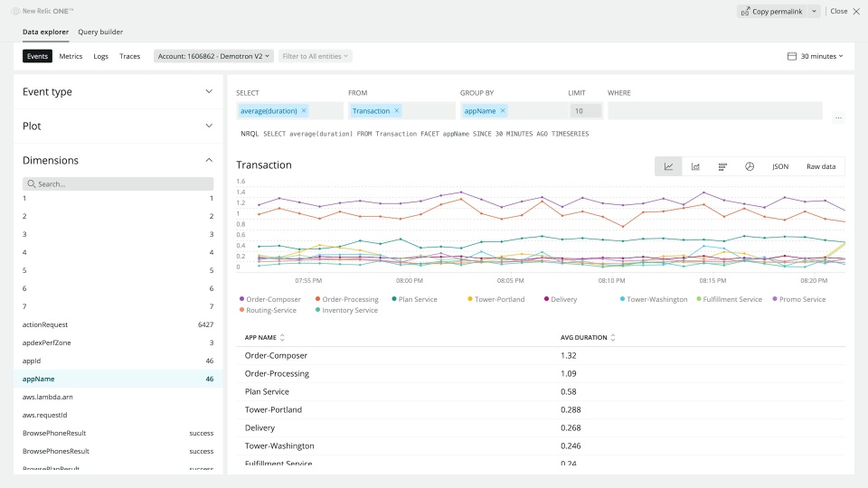The width and height of the screenshot is (868, 488).
Task: Select the aws.requestId dimension
Action: pos(118,415)
